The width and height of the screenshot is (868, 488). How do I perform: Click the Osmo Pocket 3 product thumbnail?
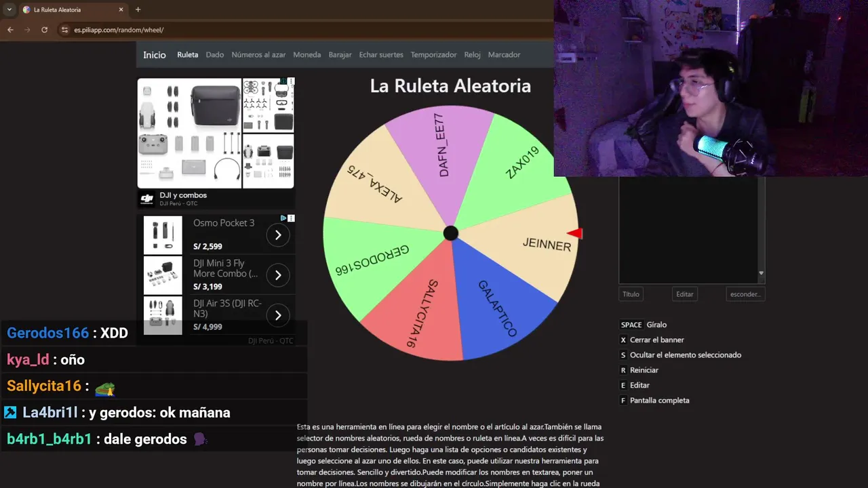coord(163,235)
